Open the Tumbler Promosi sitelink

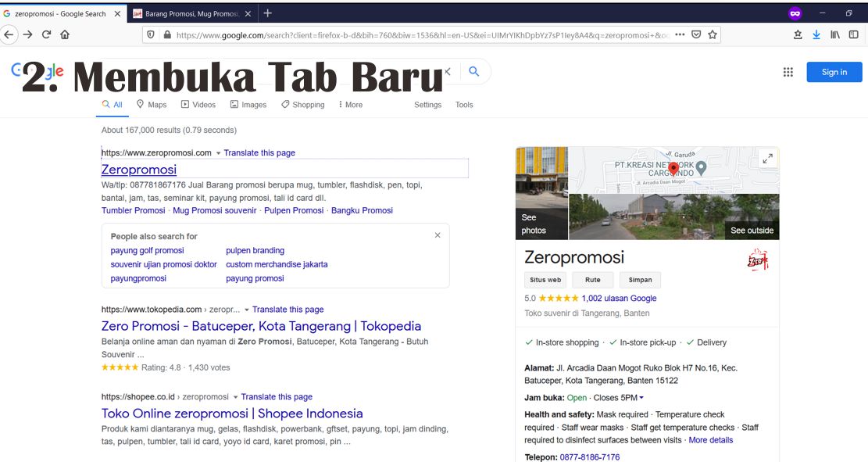click(134, 210)
